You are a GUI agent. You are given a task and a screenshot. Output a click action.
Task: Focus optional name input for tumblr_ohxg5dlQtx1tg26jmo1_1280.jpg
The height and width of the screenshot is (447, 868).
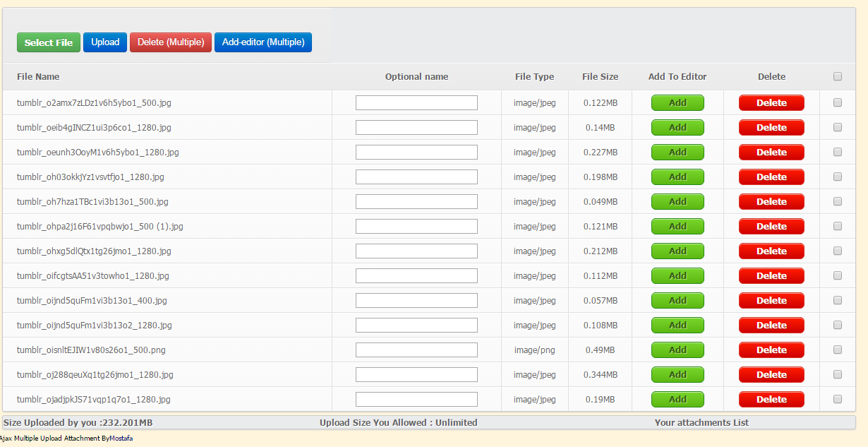pyautogui.click(x=416, y=251)
